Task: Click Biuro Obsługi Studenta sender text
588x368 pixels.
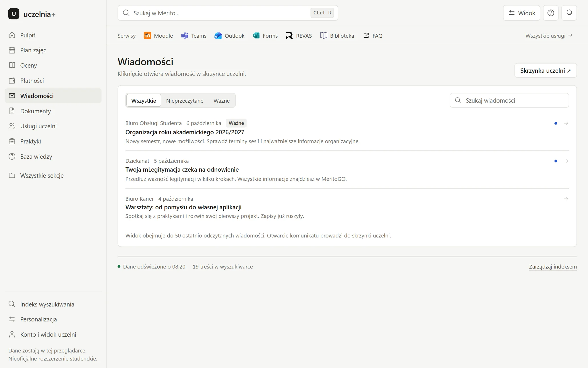Action: coord(154,123)
